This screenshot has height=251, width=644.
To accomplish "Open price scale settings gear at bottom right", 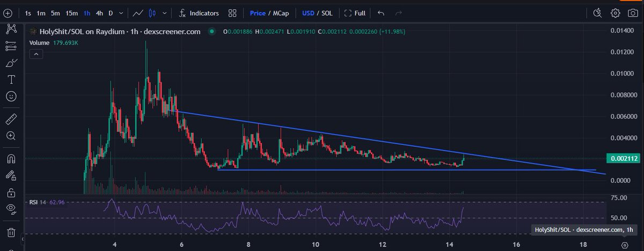I will [625, 245].
